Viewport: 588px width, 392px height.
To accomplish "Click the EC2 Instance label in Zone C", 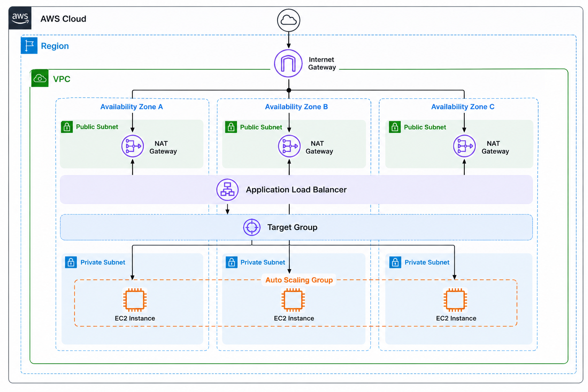I will point(456,318).
